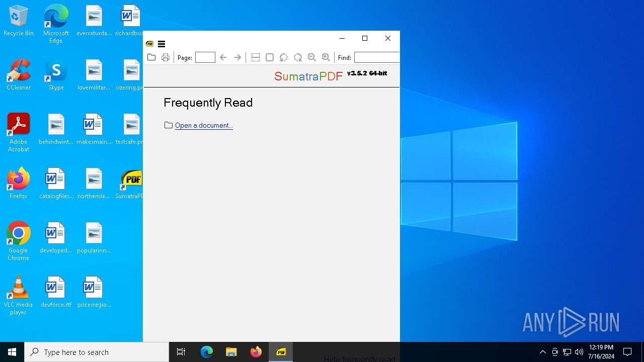This screenshot has width=644, height=362.
Task: Click in the Find search box
Action: point(377,57)
